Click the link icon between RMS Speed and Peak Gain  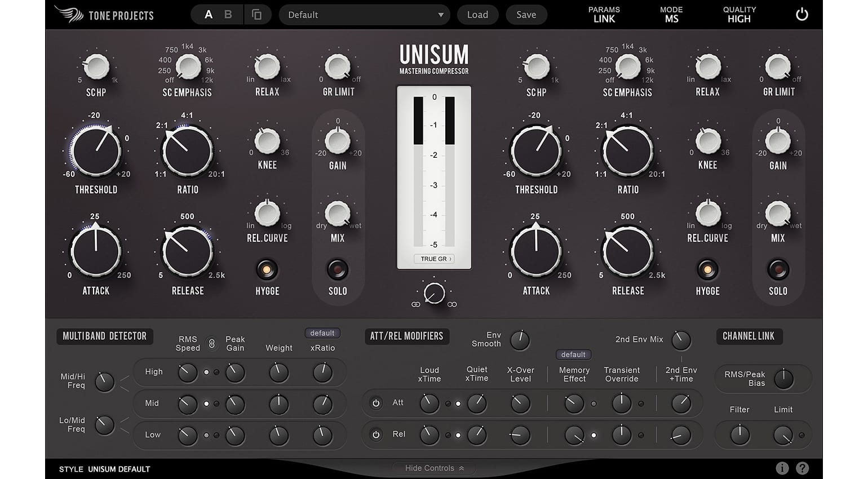pyautogui.click(x=212, y=343)
